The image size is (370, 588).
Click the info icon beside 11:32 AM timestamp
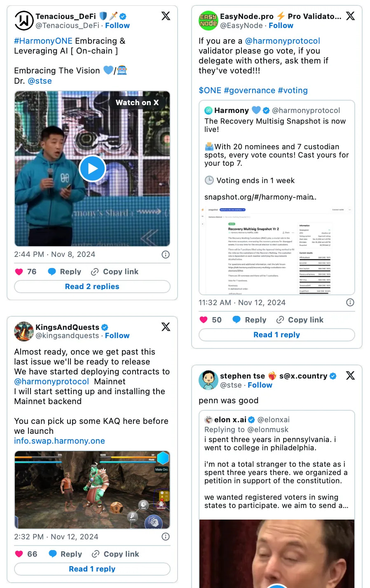350,302
